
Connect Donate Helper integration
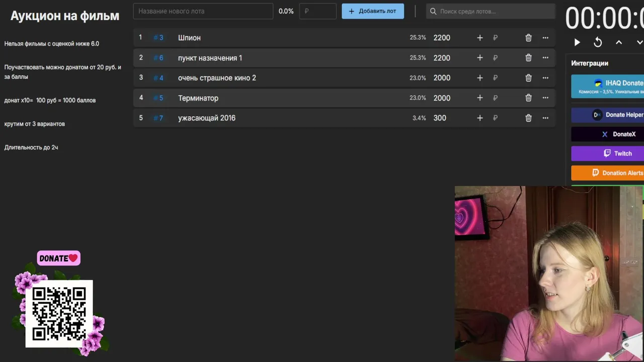point(607,115)
